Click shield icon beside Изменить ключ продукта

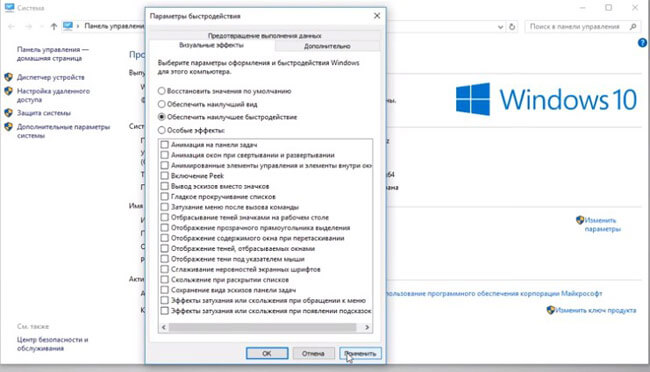551,310
